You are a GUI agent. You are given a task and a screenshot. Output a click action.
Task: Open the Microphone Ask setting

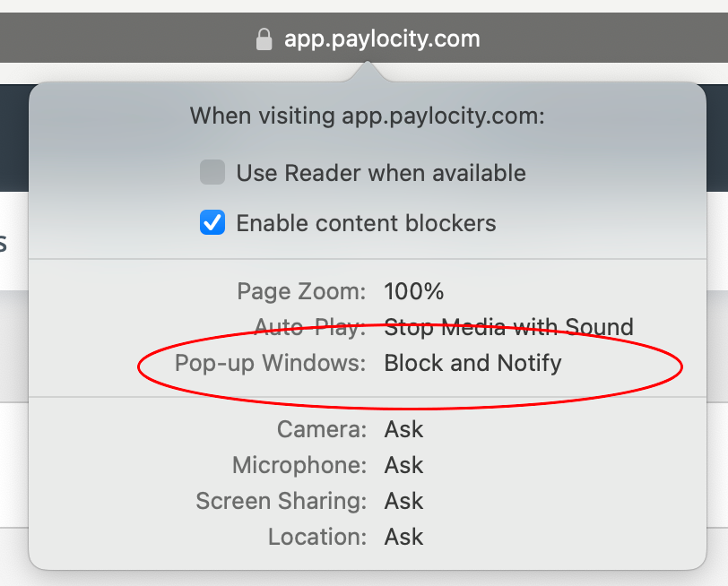tap(403, 465)
